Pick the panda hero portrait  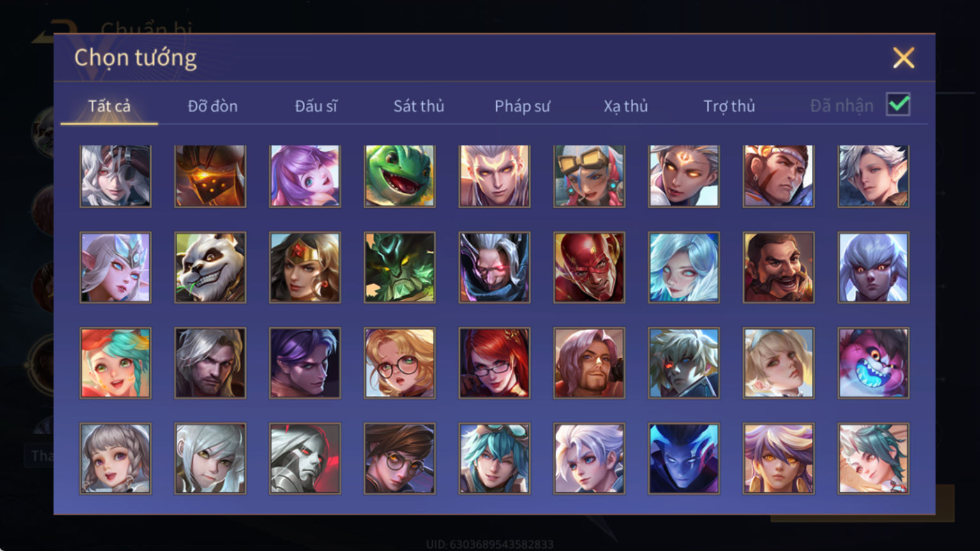pos(210,268)
